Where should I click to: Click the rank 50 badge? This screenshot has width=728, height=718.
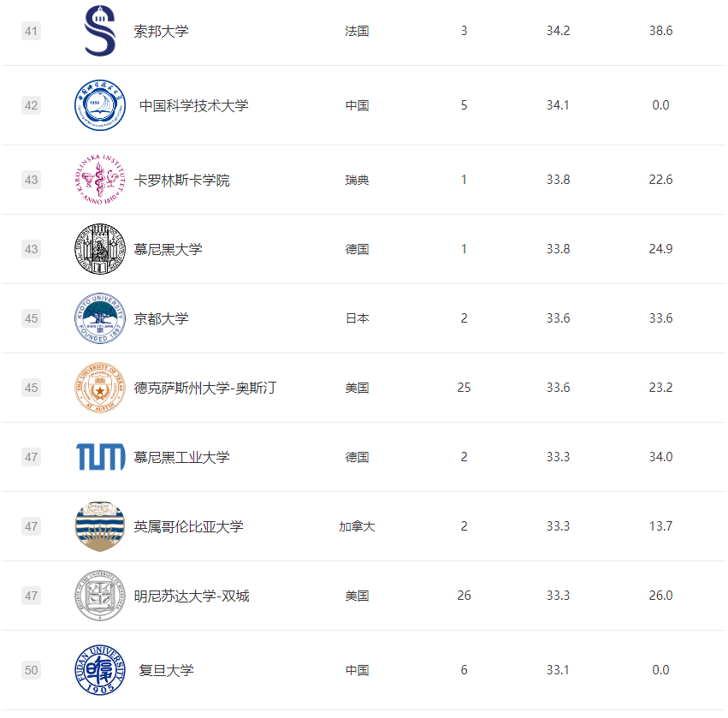[x=32, y=670]
